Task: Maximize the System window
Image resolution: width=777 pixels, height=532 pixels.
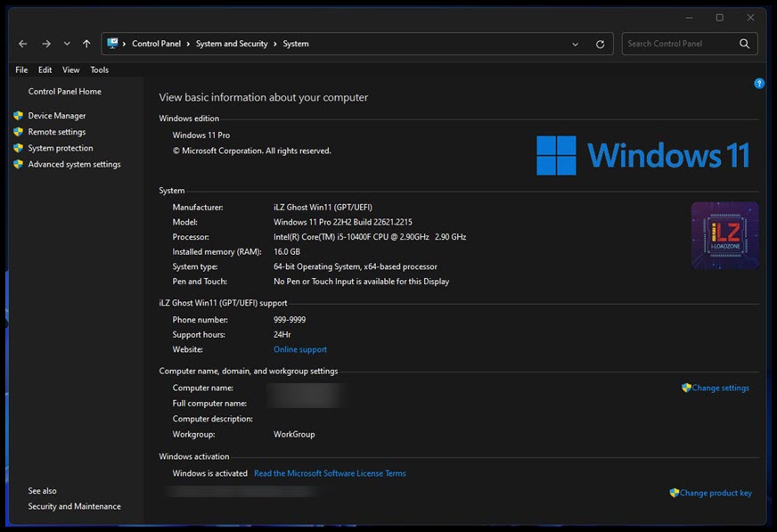Action: click(719, 18)
